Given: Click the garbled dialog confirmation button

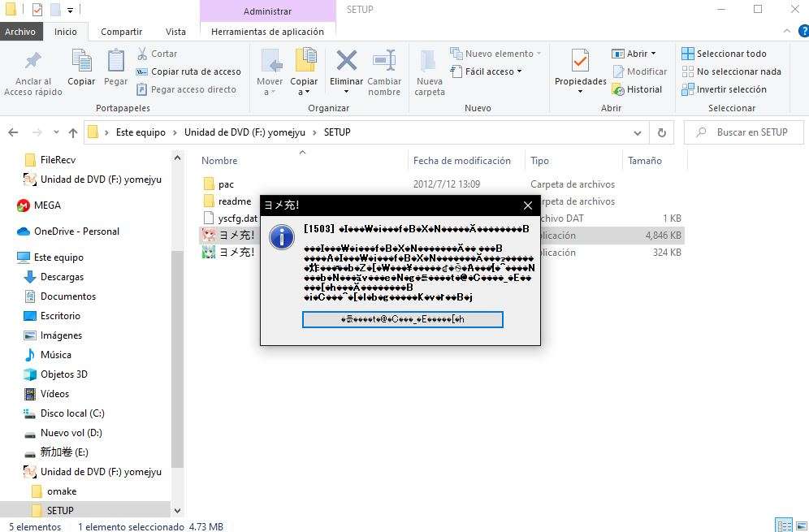Looking at the screenshot, I should [402, 319].
